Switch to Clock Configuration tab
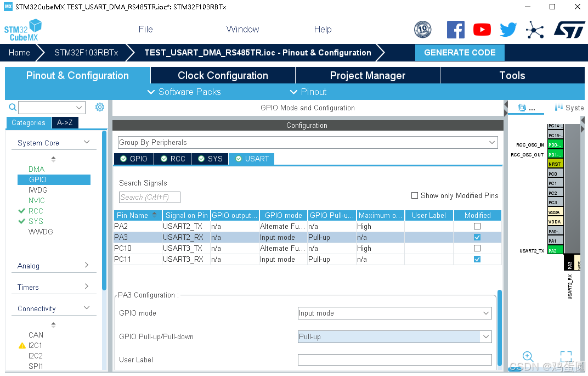The height and width of the screenshot is (376, 588). (x=223, y=75)
